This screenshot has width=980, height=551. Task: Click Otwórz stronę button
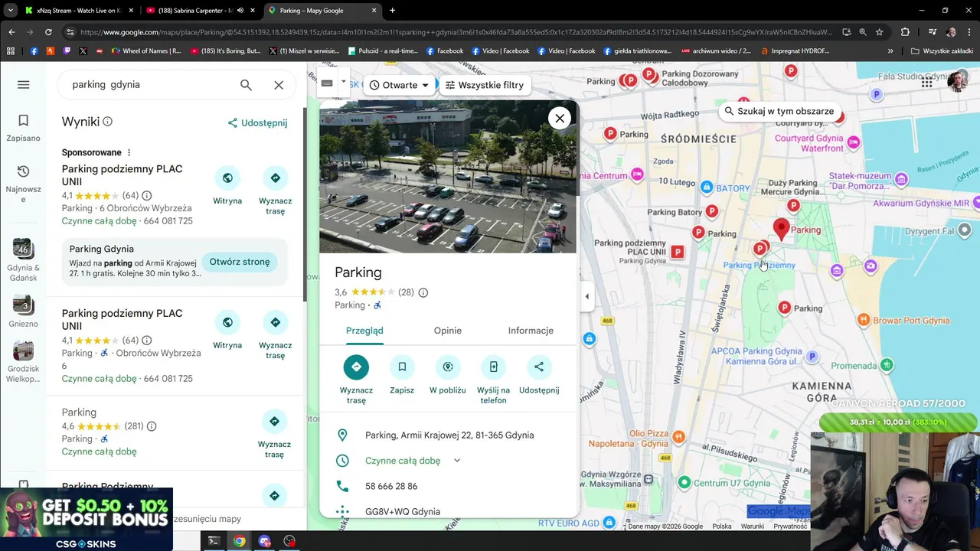240,262
